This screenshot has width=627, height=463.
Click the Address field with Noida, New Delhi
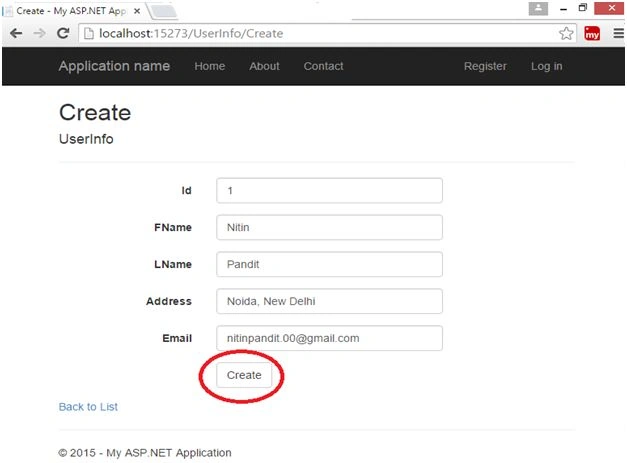coord(329,301)
